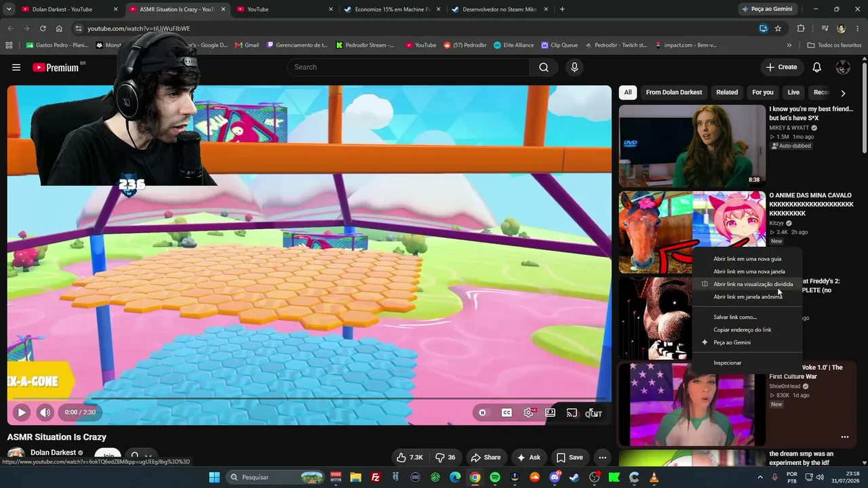Dislike the video showing 36 dislikes
This screenshot has height=488, width=868.
pos(446,457)
